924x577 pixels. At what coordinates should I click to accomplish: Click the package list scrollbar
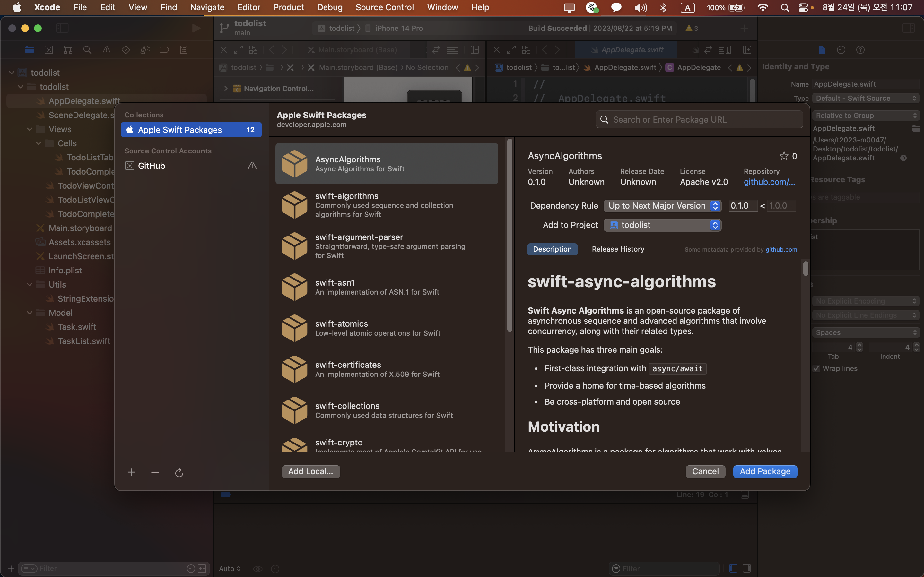point(510,236)
